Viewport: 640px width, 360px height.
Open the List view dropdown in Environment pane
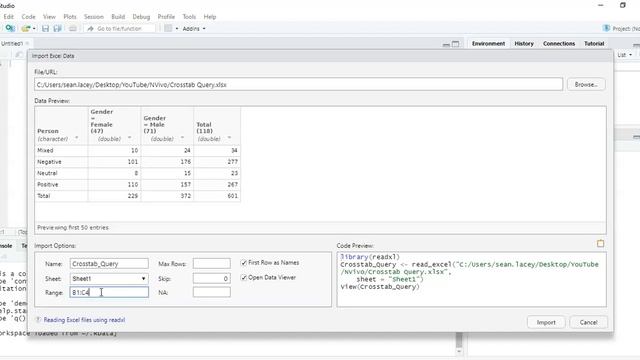(x=624, y=55)
